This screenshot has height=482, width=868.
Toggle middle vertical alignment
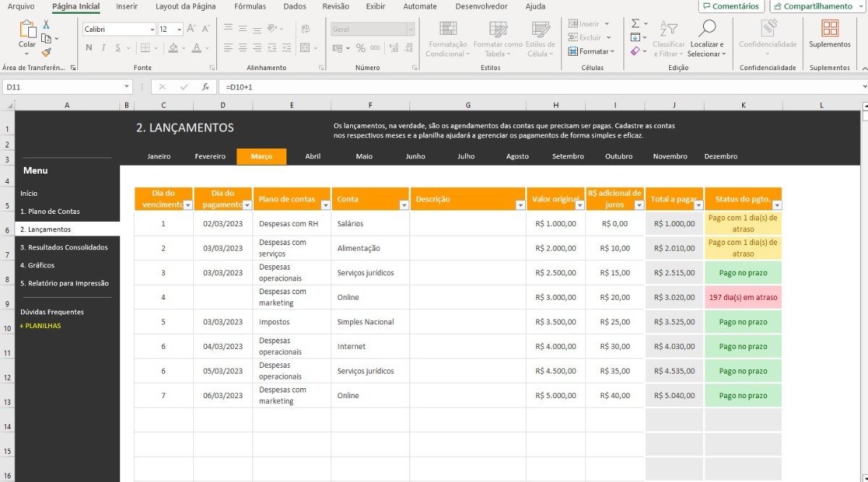pos(242,29)
